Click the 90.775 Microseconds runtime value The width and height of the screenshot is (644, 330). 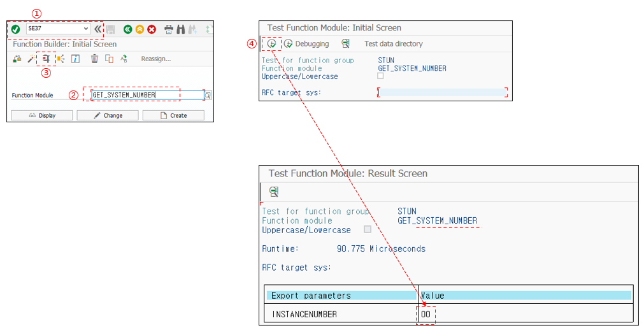[381, 248]
